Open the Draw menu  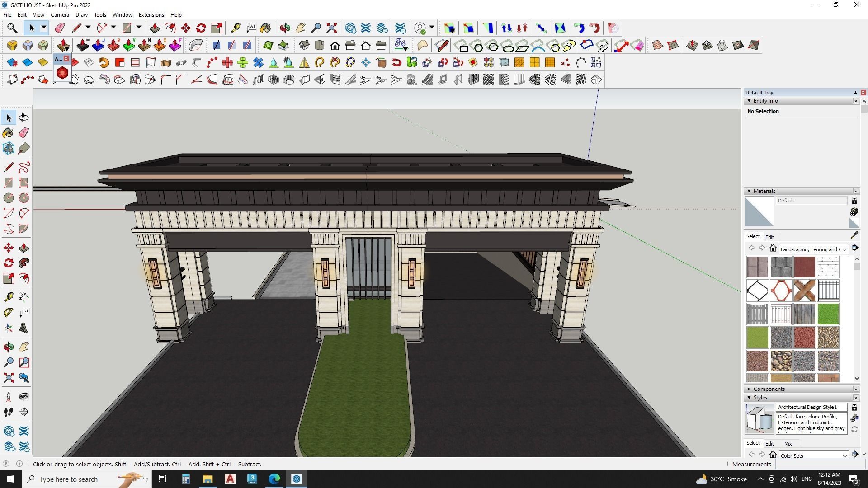(x=81, y=15)
